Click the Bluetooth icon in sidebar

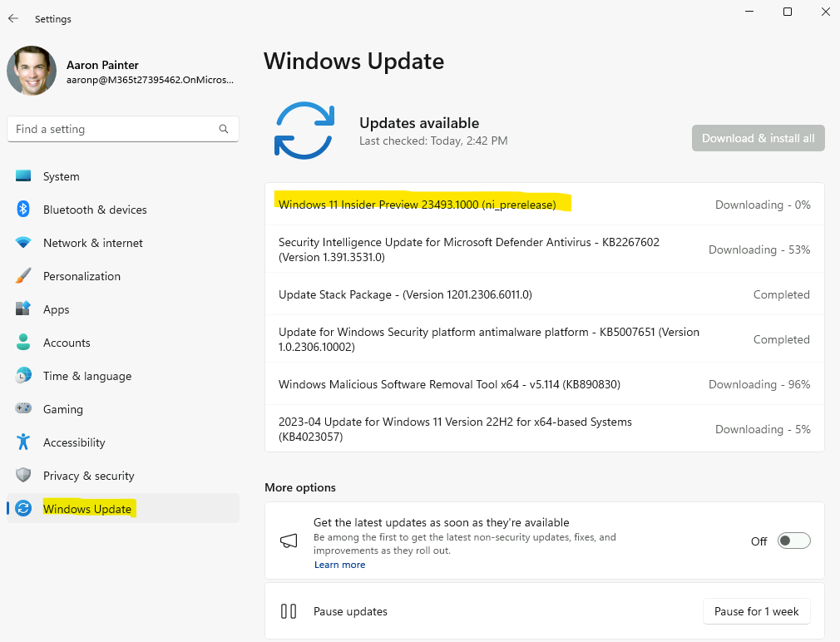[23, 209]
